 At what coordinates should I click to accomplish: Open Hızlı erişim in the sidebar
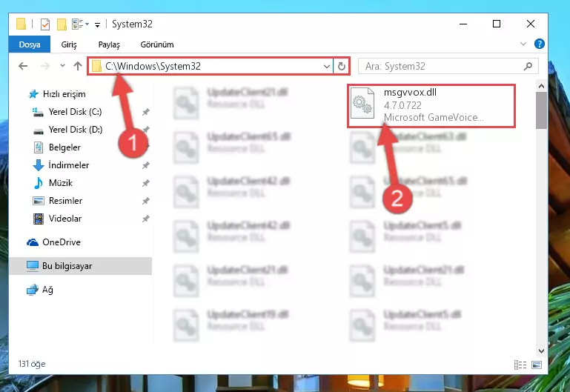[x=57, y=94]
